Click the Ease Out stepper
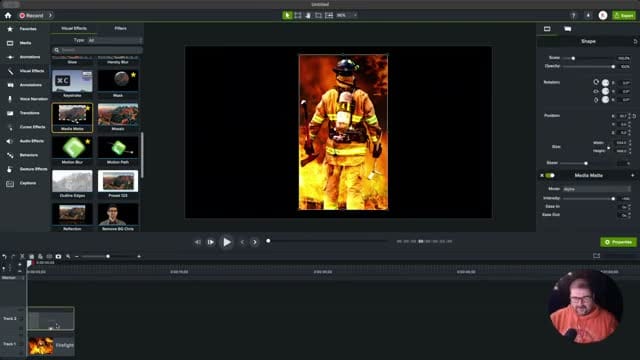The image size is (640, 360). pos(629,215)
